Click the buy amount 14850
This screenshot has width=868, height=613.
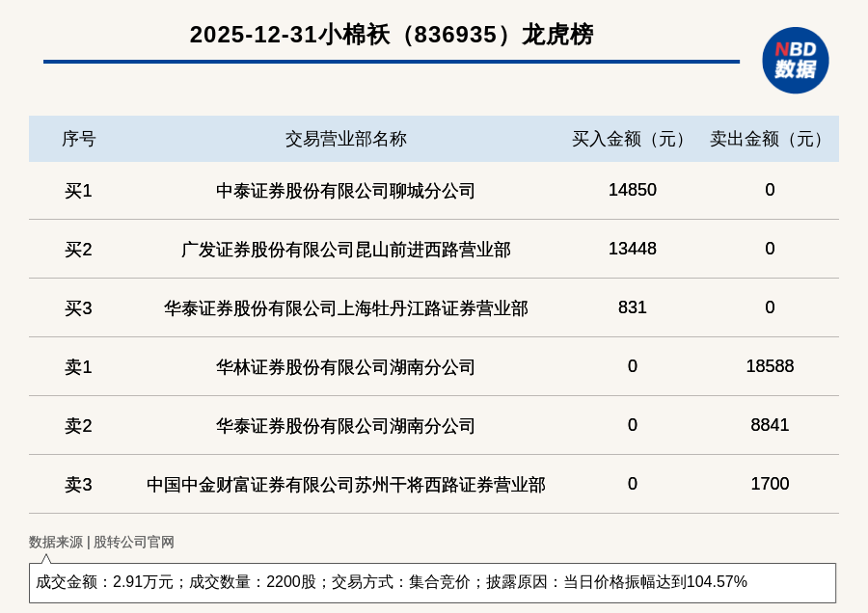[632, 190]
